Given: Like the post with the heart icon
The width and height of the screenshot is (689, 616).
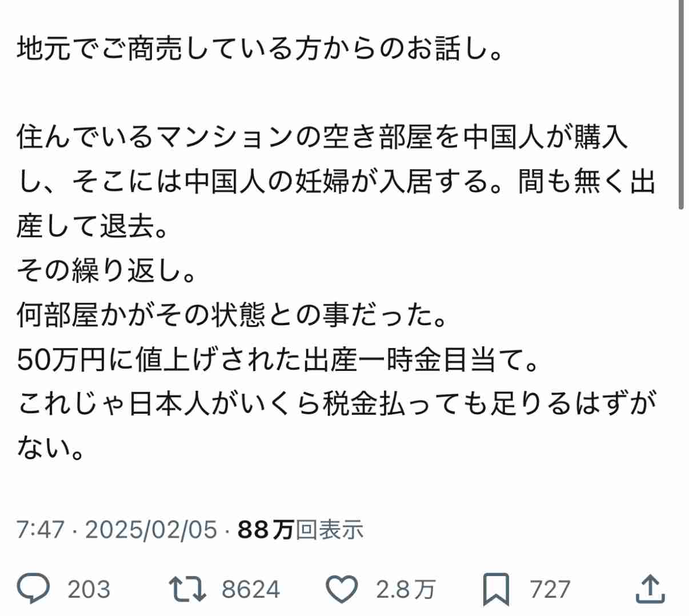Looking at the screenshot, I should tap(342, 590).
